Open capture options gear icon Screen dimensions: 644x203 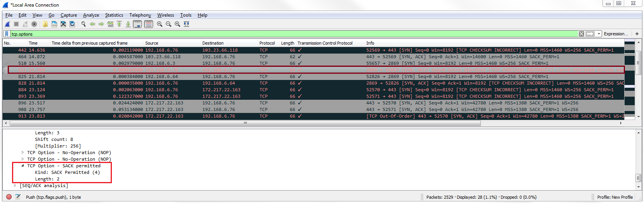point(34,24)
